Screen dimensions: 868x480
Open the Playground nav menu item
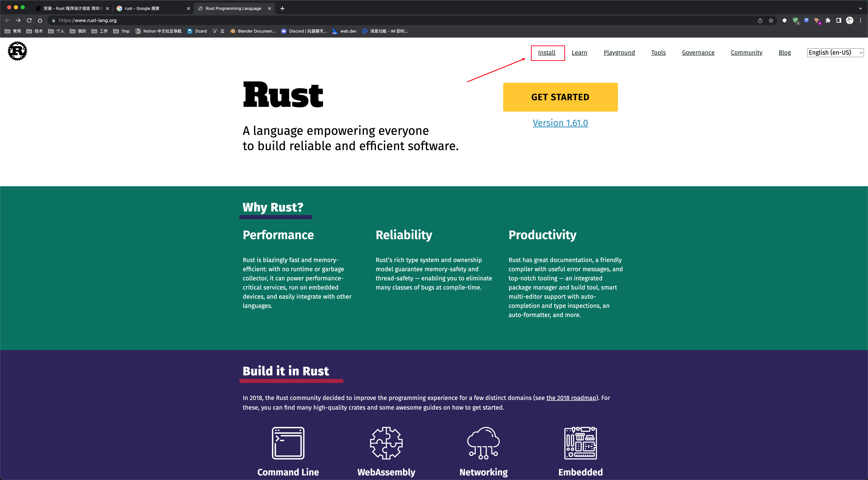tap(619, 53)
